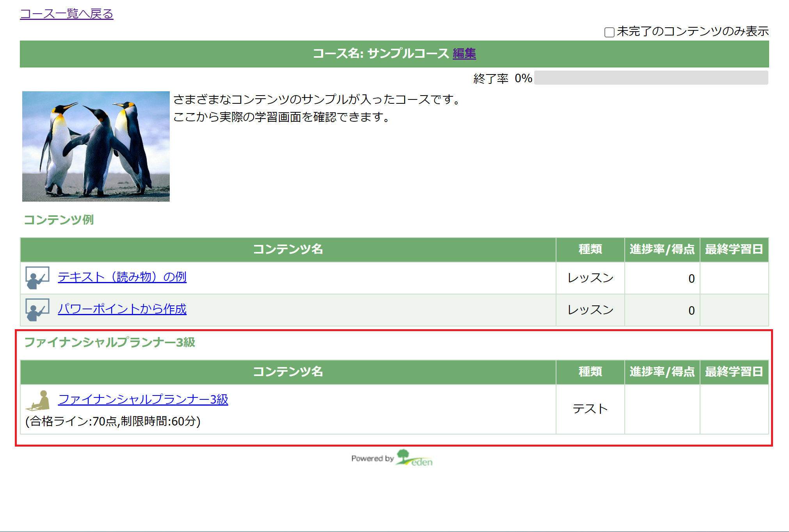Click コンテンツ名 header in the コンテンツ例 table
The height and width of the screenshot is (532, 789).
(x=288, y=249)
